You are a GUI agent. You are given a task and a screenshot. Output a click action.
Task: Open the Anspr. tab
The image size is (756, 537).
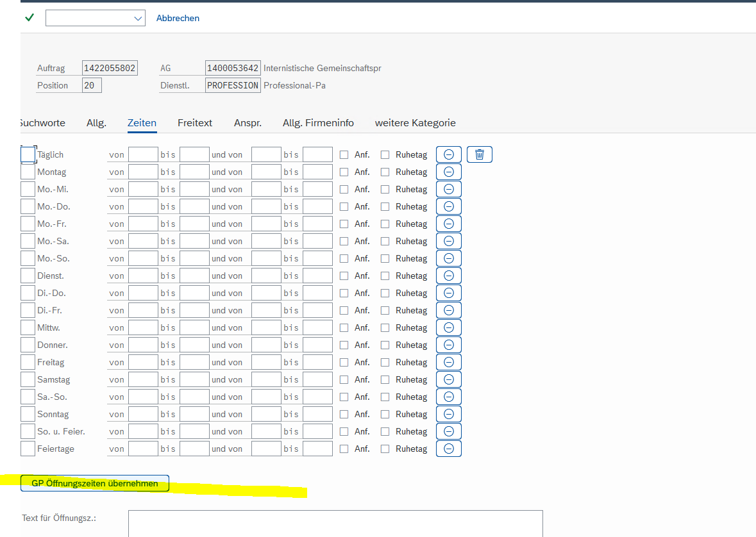tap(248, 123)
